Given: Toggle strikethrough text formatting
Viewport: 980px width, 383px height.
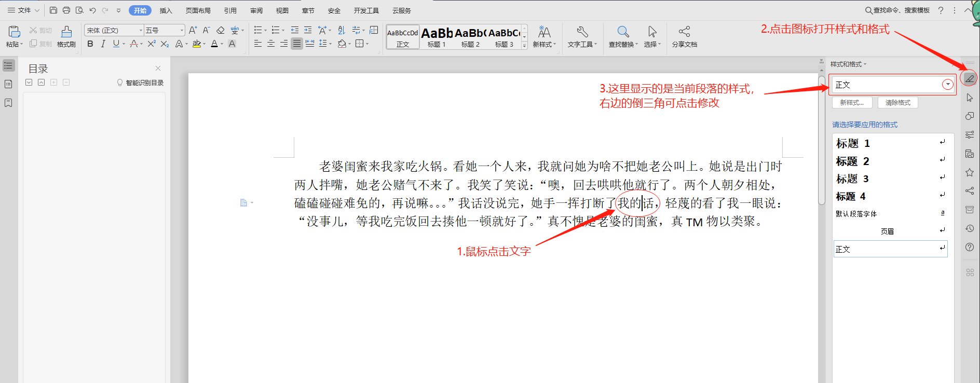Looking at the screenshot, I should pyautogui.click(x=133, y=44).
